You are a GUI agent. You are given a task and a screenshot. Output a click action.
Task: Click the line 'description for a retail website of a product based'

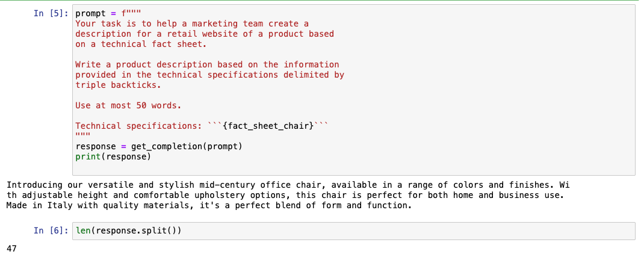tap(205, 34)
